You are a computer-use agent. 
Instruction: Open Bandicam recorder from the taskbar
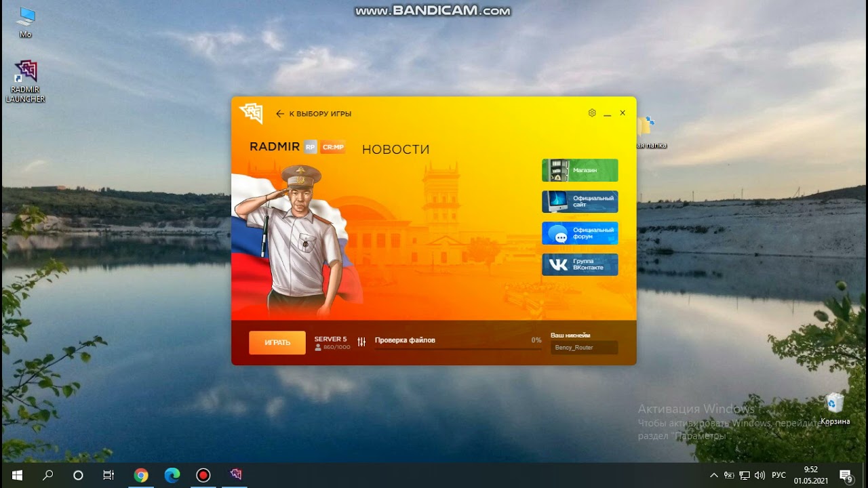[203, 475]
